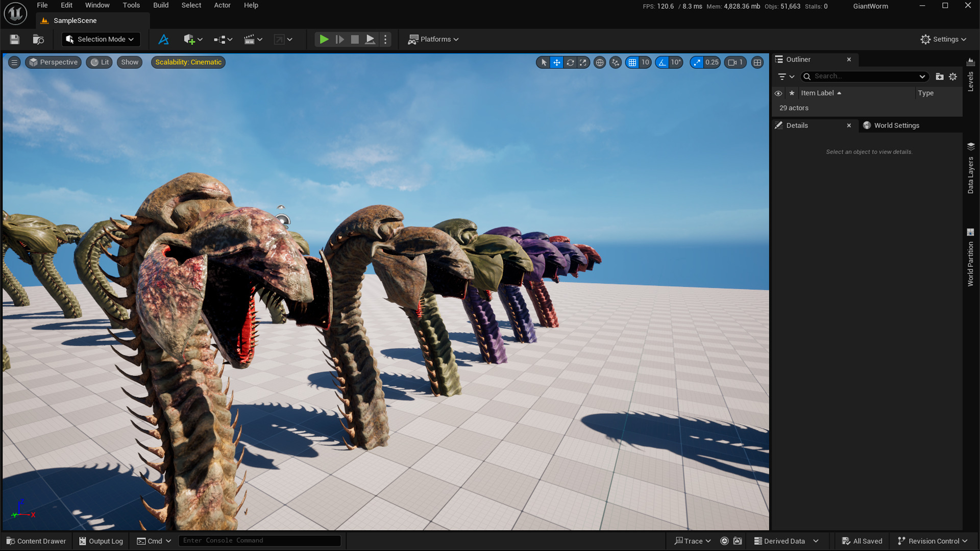Click the Perspective view mode button
Screen dimensions: 980x551
coord(54,62)
